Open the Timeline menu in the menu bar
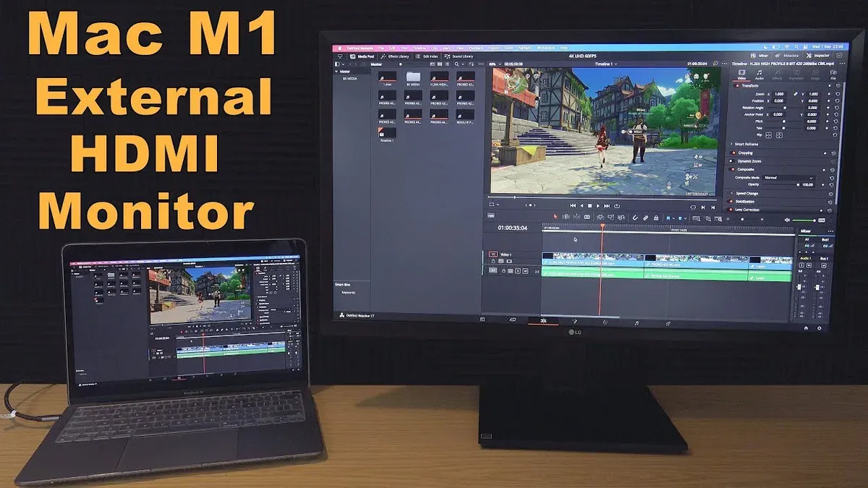This screenshot has width=868, height=488. [420, 48]
